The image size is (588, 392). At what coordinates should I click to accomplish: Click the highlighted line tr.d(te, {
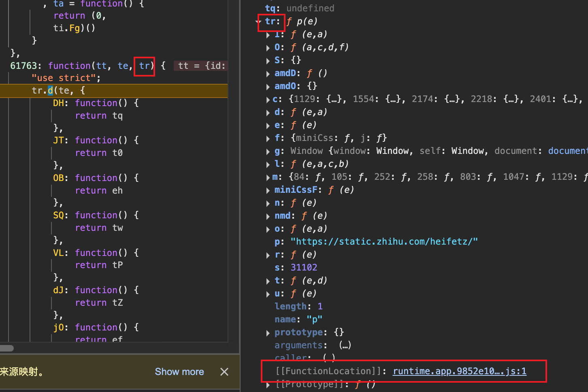click(x=114, y=90)
